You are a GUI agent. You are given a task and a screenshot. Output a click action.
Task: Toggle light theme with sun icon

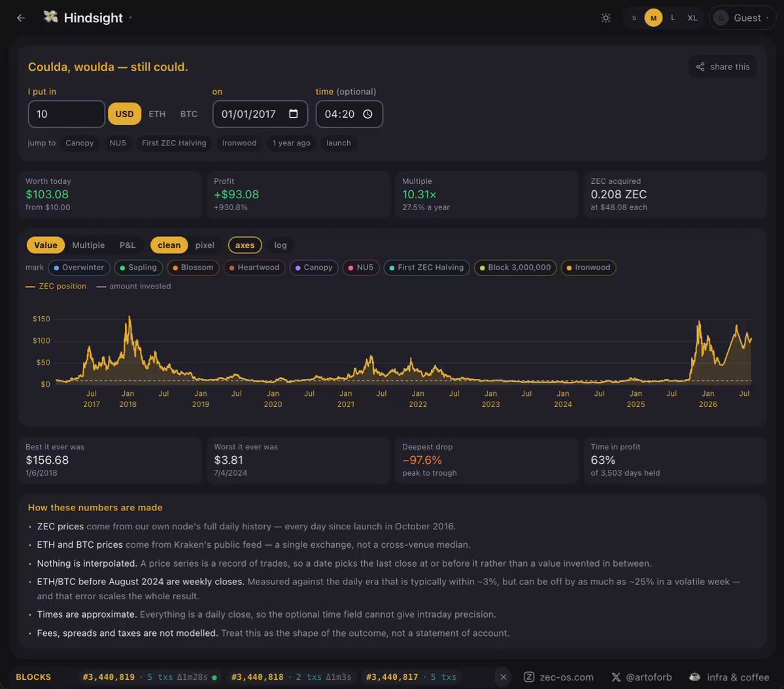(605, 18)
